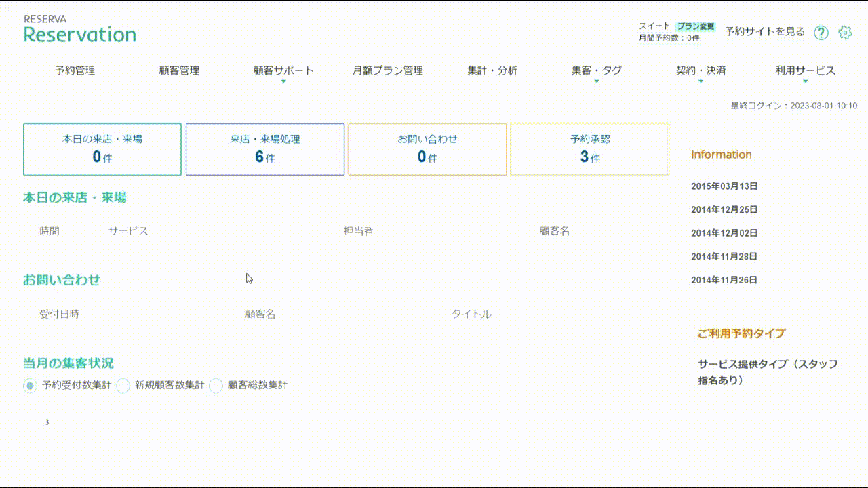
Task: Click the RESERVA Reservation logo
Action: pos(80,29)
